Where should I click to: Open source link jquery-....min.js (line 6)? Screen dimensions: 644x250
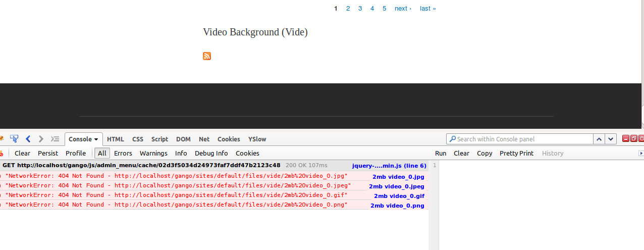pyautogui.click(x=389, y=166)
